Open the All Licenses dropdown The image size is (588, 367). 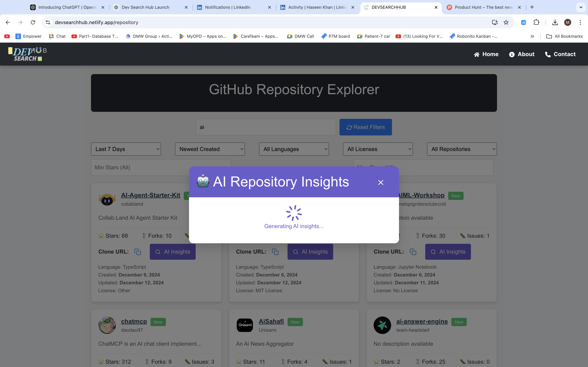coord(378,149)
